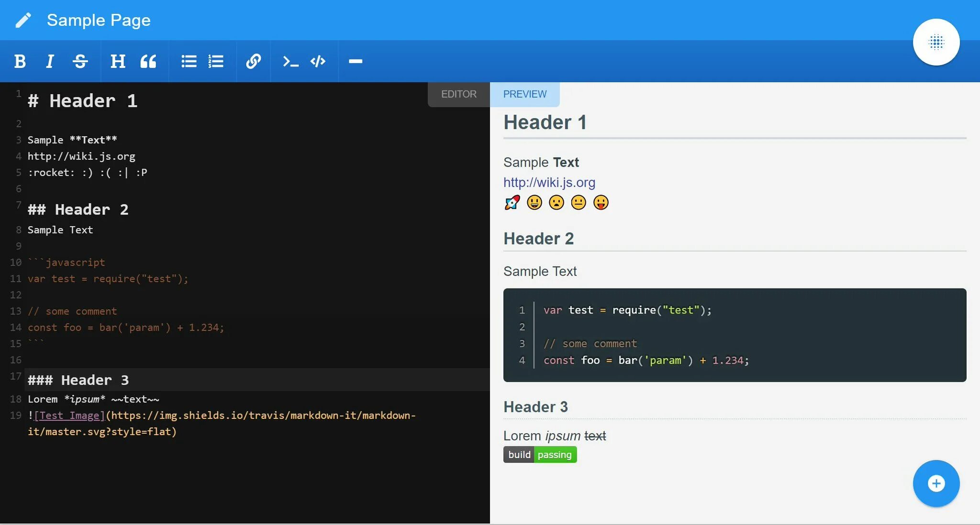The image size is (980, 525).
Task: Click editor line '// some comment'
Action: [x=72, y=311]
